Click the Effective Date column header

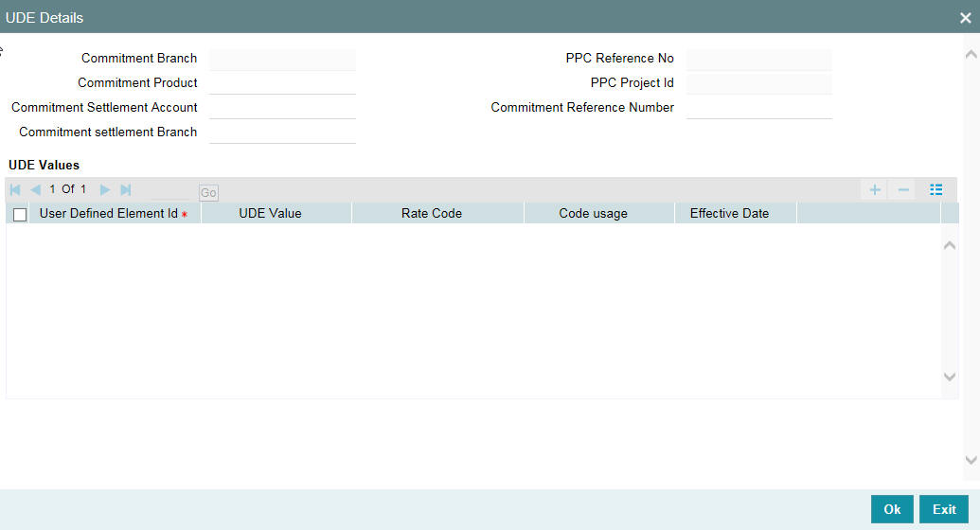(736, 213)
